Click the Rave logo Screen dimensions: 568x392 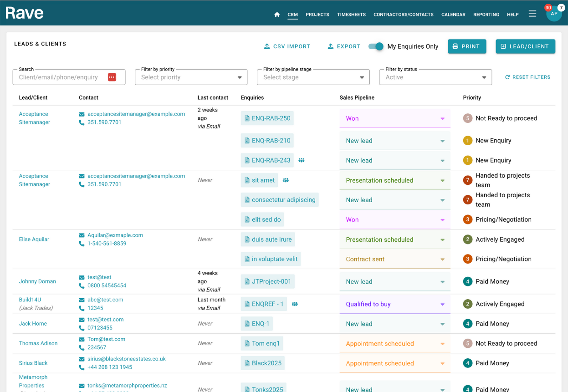tap(25, 13)
